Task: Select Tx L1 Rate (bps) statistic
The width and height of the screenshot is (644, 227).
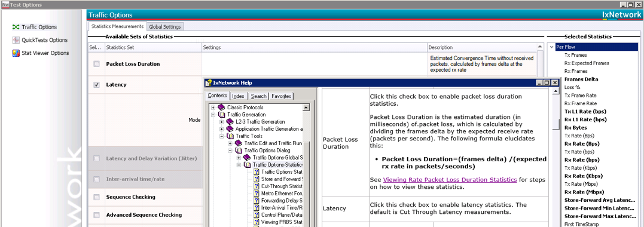Action: point(585,112)
